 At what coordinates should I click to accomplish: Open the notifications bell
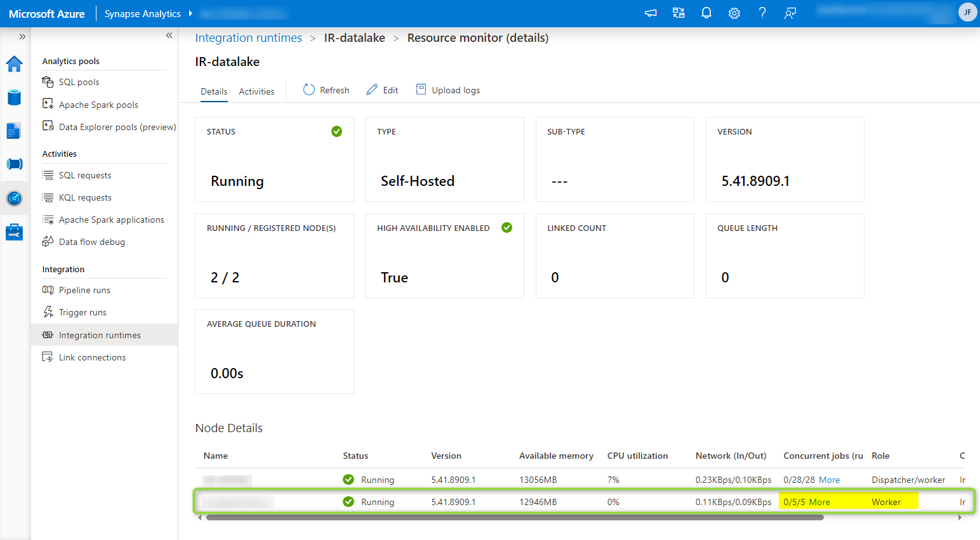[706, 13]
